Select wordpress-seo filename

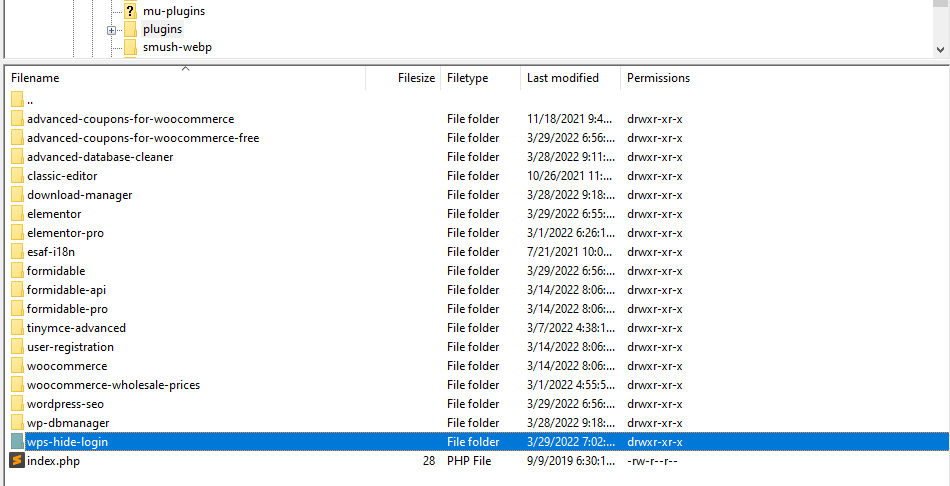point(65,404)
